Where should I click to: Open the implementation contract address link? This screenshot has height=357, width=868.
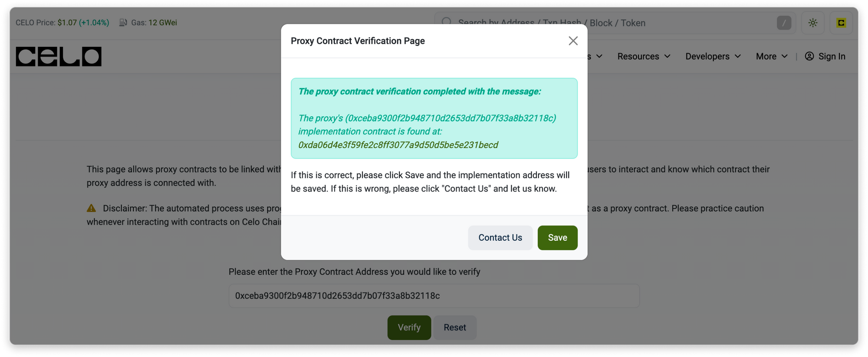(x=398, y=145)
